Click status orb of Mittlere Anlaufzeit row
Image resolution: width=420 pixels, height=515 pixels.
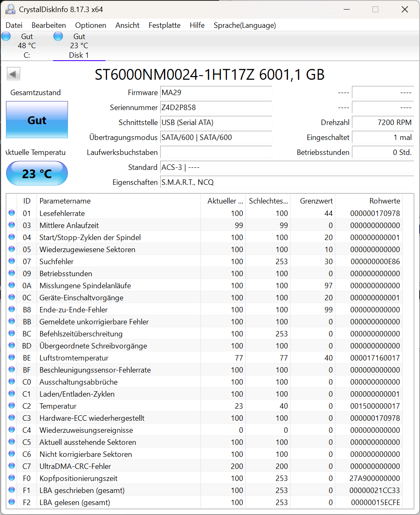point(12,225)
